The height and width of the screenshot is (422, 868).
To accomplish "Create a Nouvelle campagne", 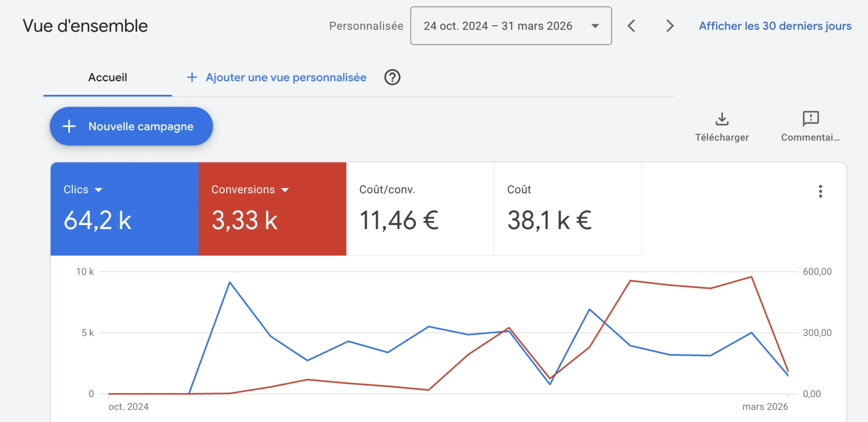I will pos(131,126).
